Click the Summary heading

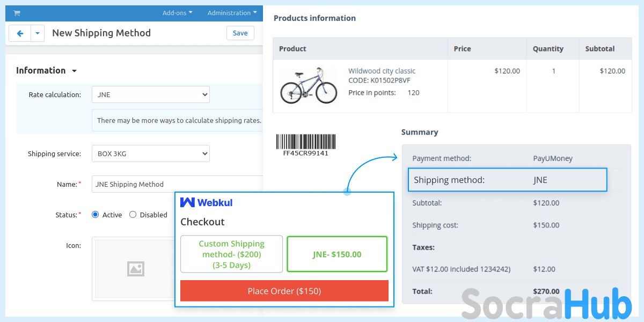(x=420, y=132)
